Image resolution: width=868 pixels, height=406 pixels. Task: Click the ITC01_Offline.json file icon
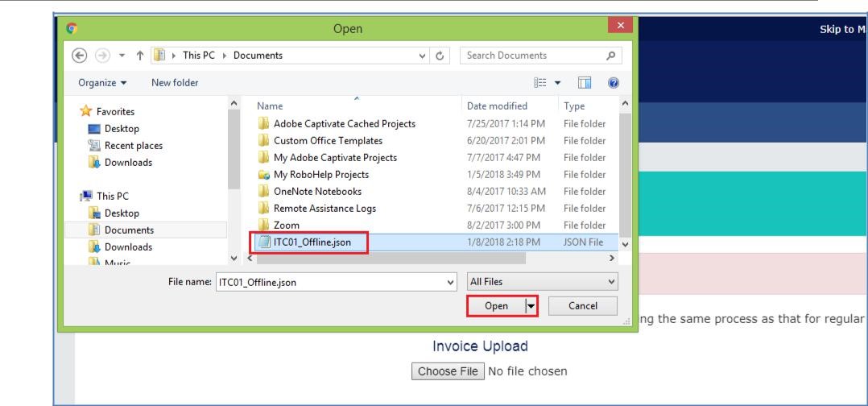(x=263, y=242)
